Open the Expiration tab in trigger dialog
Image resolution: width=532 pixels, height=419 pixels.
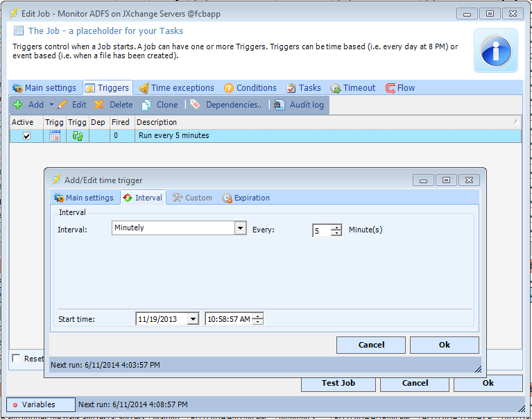[x=246, y=198]
